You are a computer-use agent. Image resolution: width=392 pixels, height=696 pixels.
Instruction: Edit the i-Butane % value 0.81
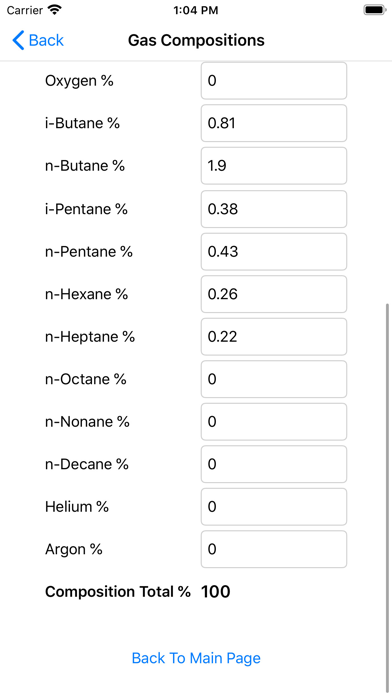[x=274, y=123]
